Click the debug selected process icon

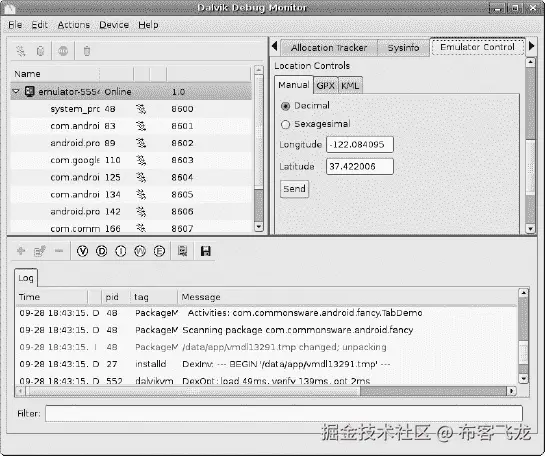pyautogui.click(x=21, y=51)
